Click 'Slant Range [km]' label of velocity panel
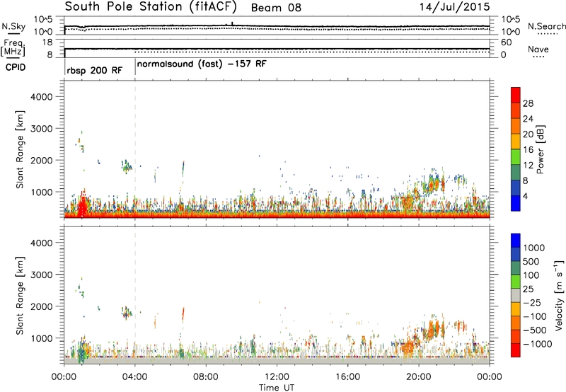The height and width of the screenshot is (392, 566). (21, 296)
